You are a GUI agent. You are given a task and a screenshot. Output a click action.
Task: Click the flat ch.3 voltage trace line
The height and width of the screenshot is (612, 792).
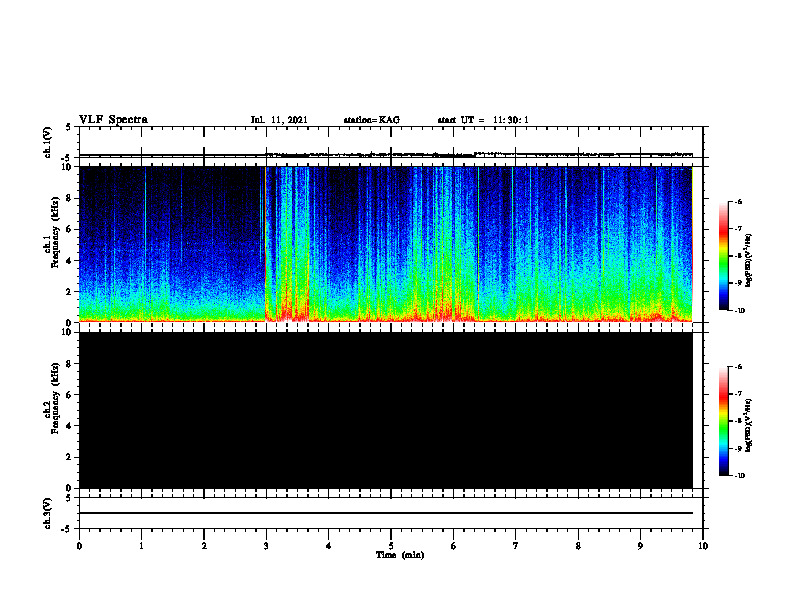coord(386,513)
